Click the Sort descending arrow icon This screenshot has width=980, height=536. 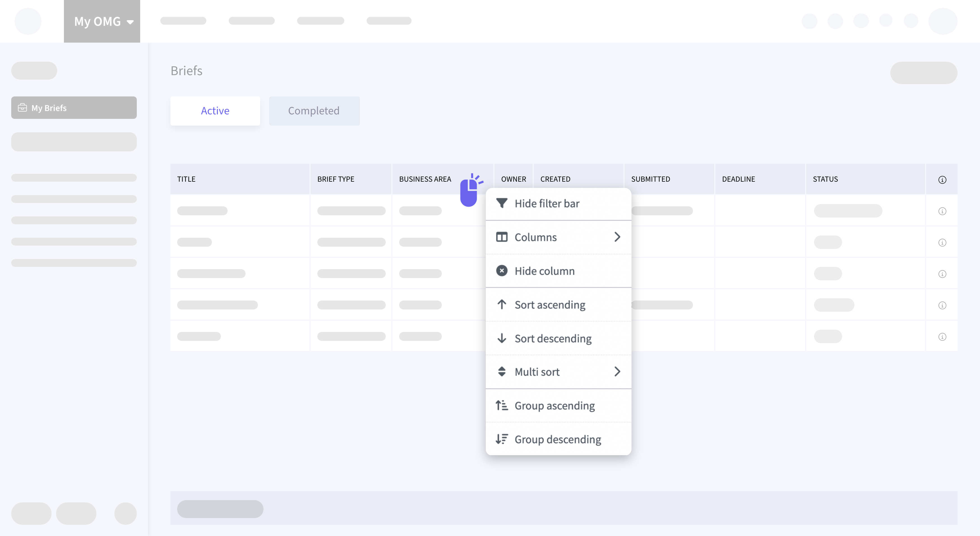(501, 338)
